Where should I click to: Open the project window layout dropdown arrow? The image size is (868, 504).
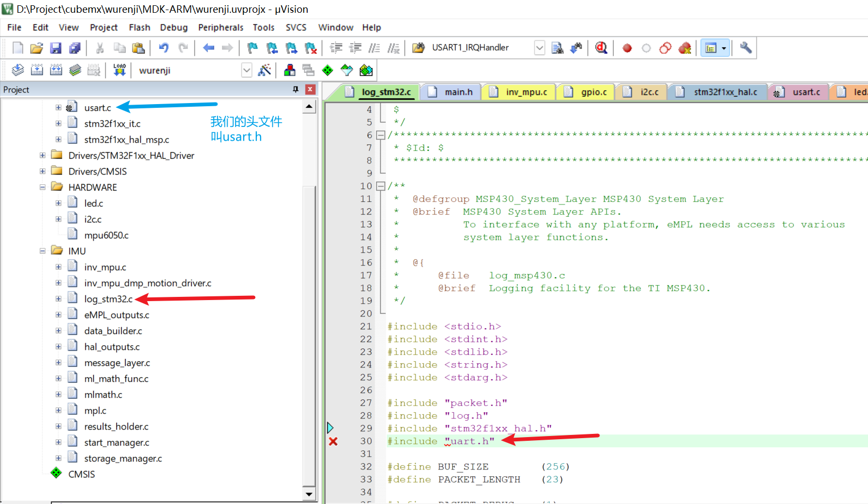pyautogui.click(x=724, y=48)
